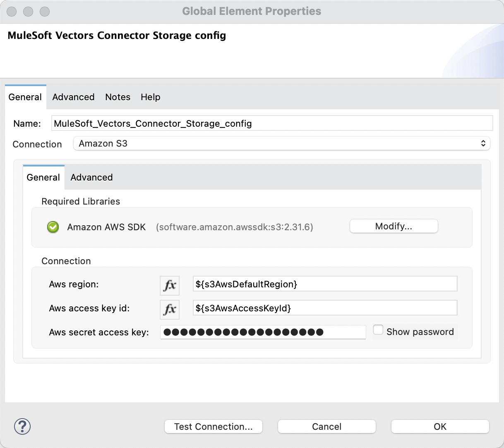Click the Amazon AWS SDK library label

(106, 227)
